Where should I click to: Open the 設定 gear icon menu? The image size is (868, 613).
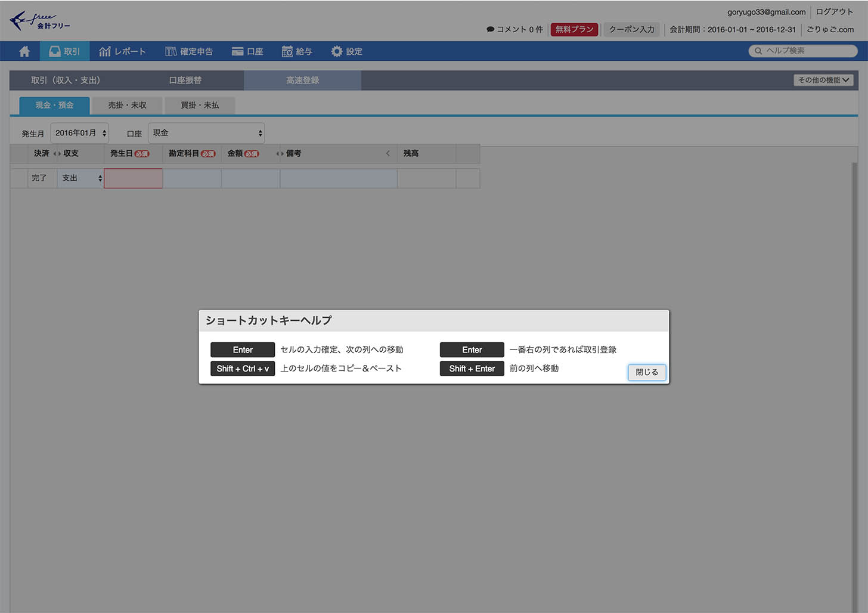click(x=346, y=51)
